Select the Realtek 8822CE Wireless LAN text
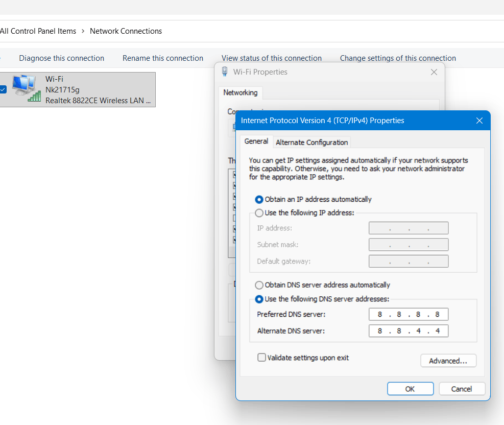 (x=98, y=101)
